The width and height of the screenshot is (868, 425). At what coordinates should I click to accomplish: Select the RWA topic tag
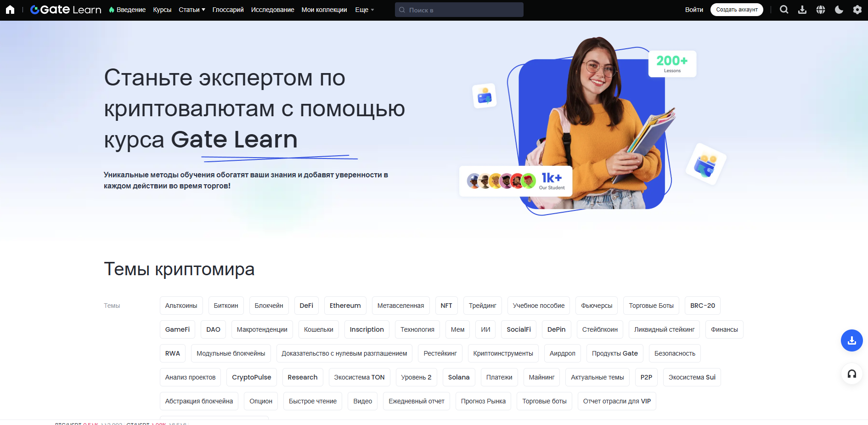point(173,353)
